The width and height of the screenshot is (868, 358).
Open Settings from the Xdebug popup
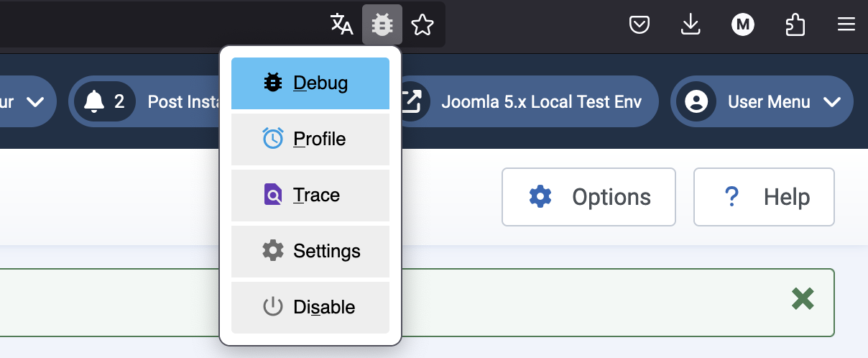pyautogui.click(x=310, y=251)
